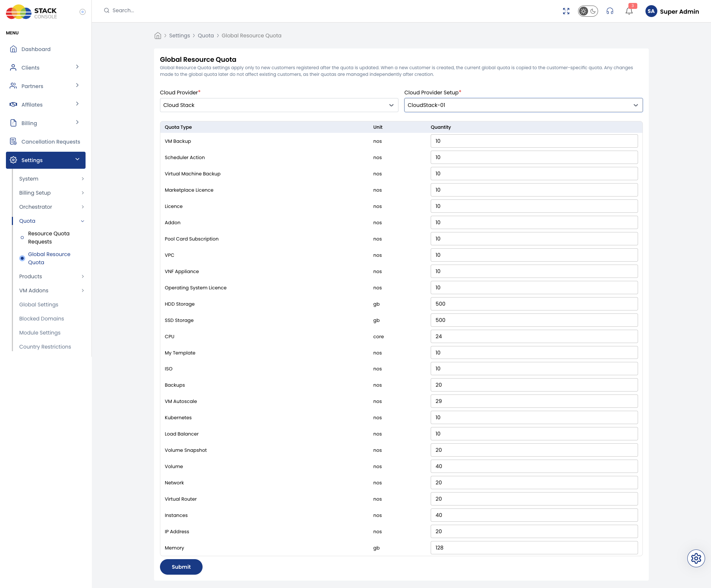Collapse the Settings menu

click(46, 160)
